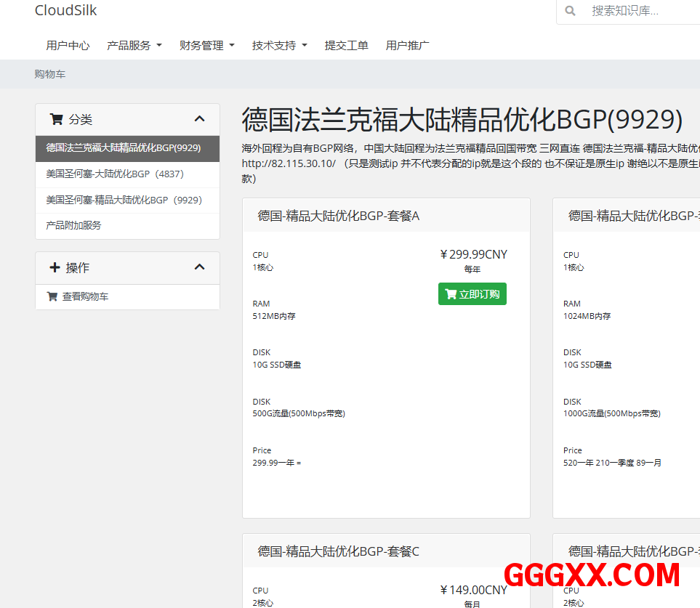Open the 产品服务 dropdown menu
The image size is (700, 608).
134,45
